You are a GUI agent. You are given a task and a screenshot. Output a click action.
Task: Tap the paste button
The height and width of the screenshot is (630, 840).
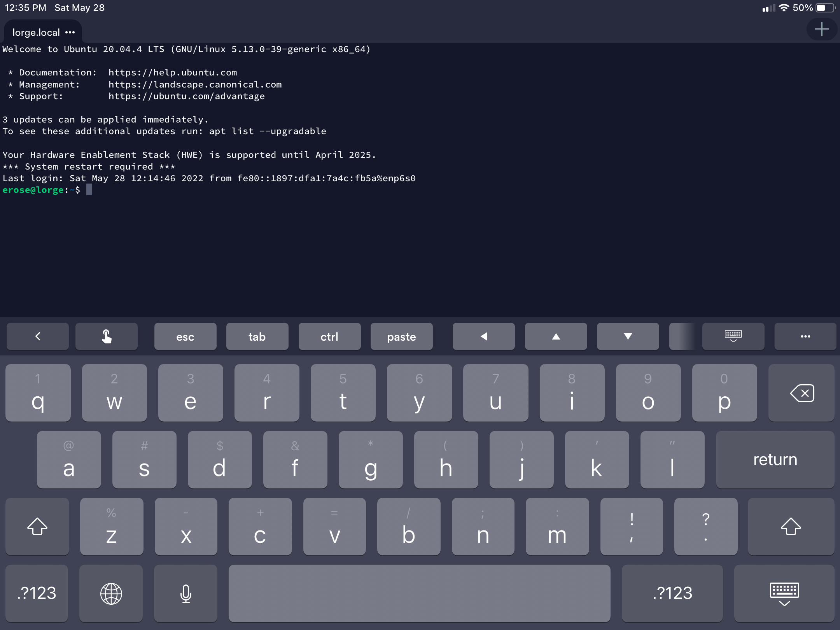pos(401,336)
